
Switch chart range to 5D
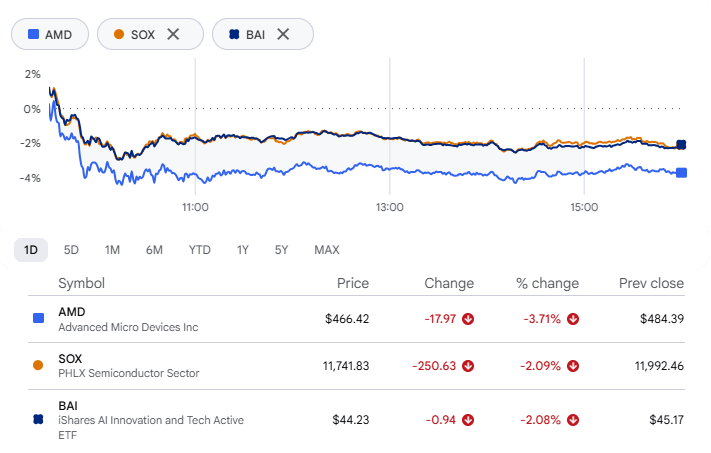[71, 250]
